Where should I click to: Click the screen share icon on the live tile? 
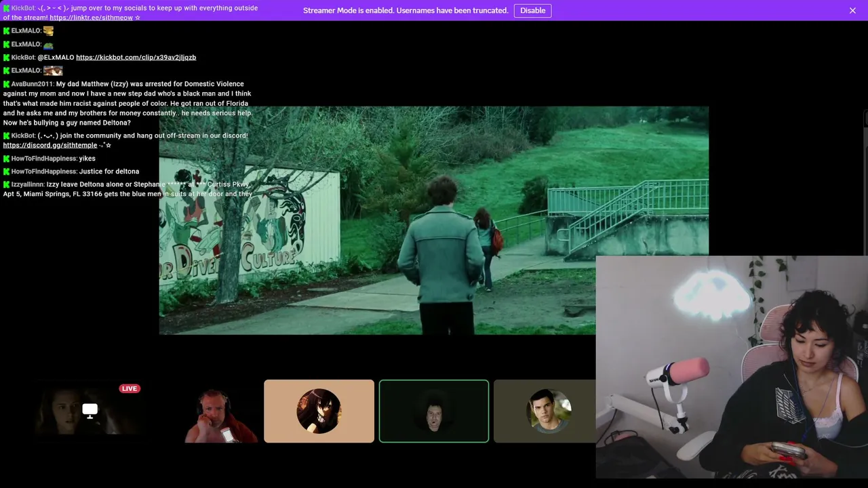[90, 410]
